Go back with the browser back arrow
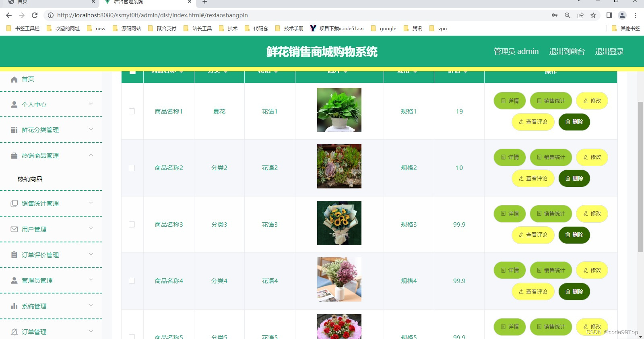The height and width of the screenshot is (339, 644). pyautogui.click(x=9, y=15)
